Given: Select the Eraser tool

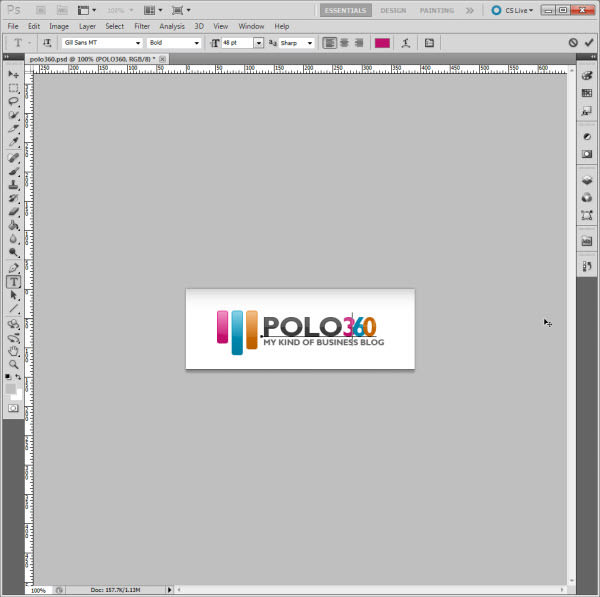Looking at the screenshot, I should pyautogui.click(x=13, y=212).
